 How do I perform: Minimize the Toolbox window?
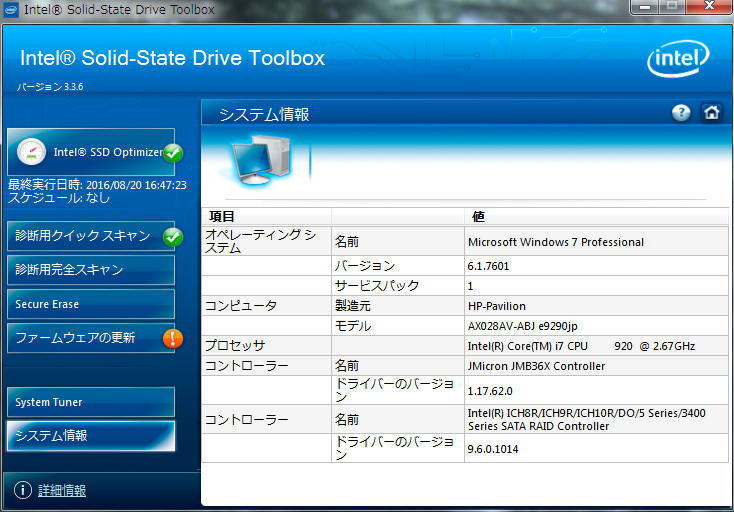[645, 7]
